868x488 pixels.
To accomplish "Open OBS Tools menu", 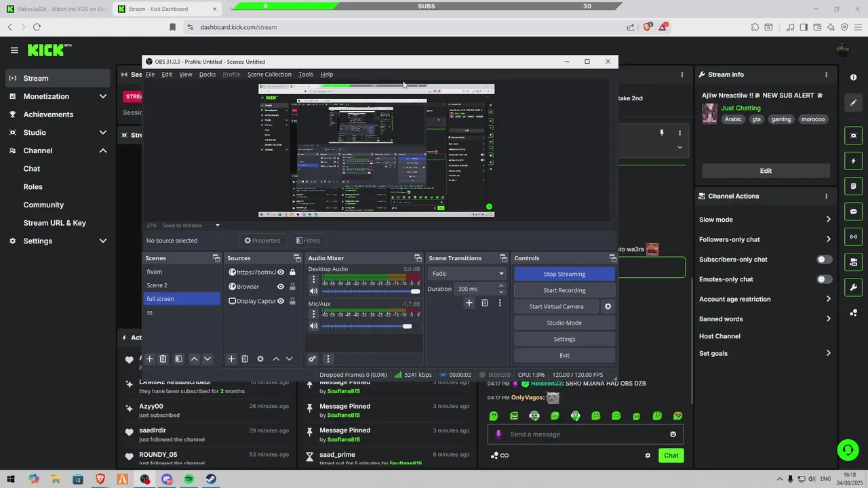I will [306, 75].
